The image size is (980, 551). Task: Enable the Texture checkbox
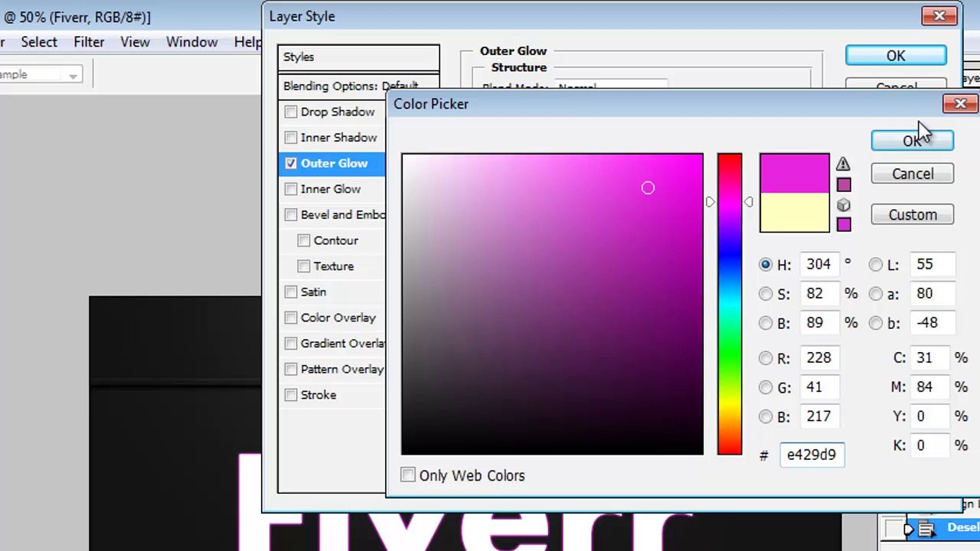pos(304,266)
